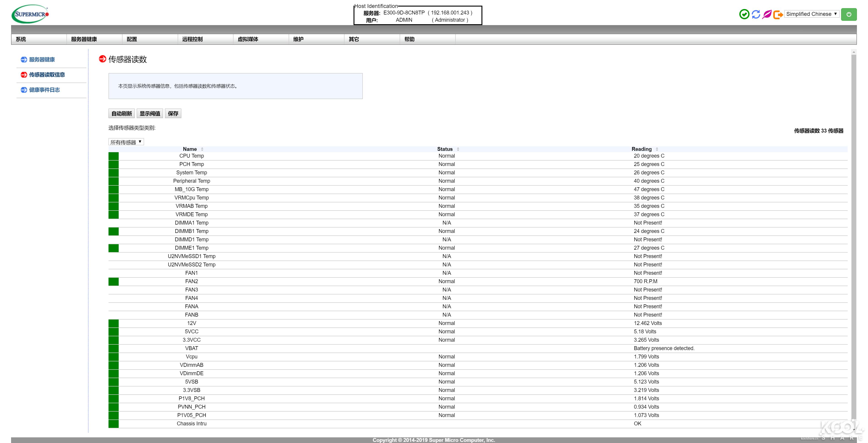This screenshot has height=443, width=868.
Task: Sort table by Status column arrows
Action: [x=458, y=149]
